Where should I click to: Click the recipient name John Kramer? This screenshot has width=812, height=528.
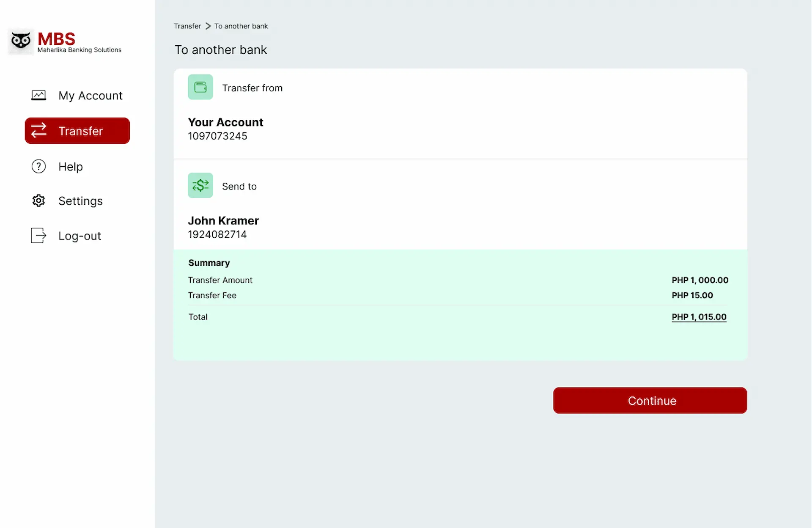[223, 221]
